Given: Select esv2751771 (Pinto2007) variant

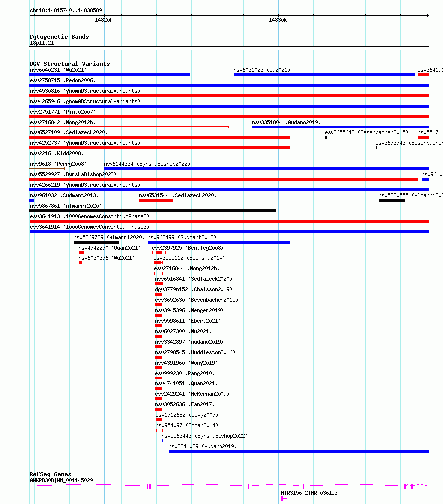Looking at the screenshot, I should (x=229, y=117).
